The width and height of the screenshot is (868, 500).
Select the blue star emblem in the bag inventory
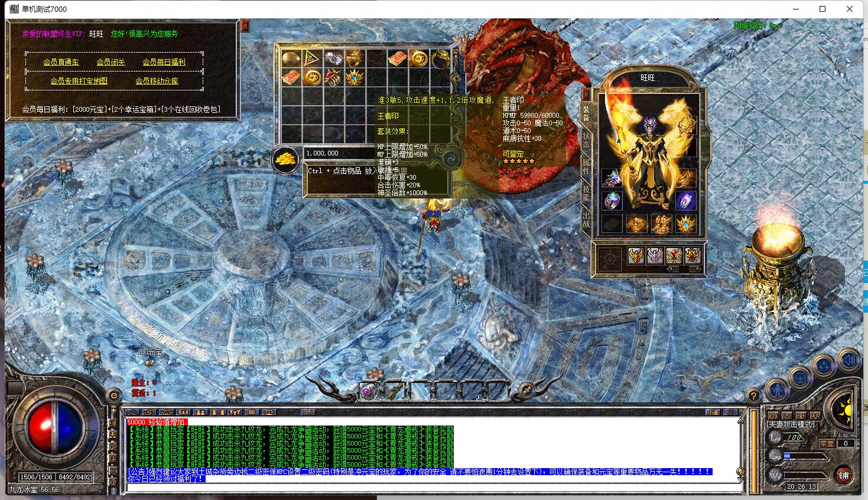[x=355, y=77]
